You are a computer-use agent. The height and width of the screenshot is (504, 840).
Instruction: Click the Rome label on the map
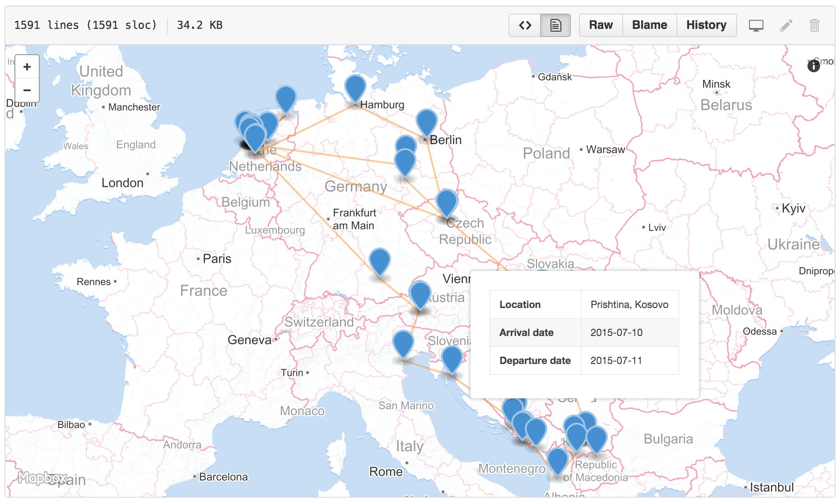point(386,471)
